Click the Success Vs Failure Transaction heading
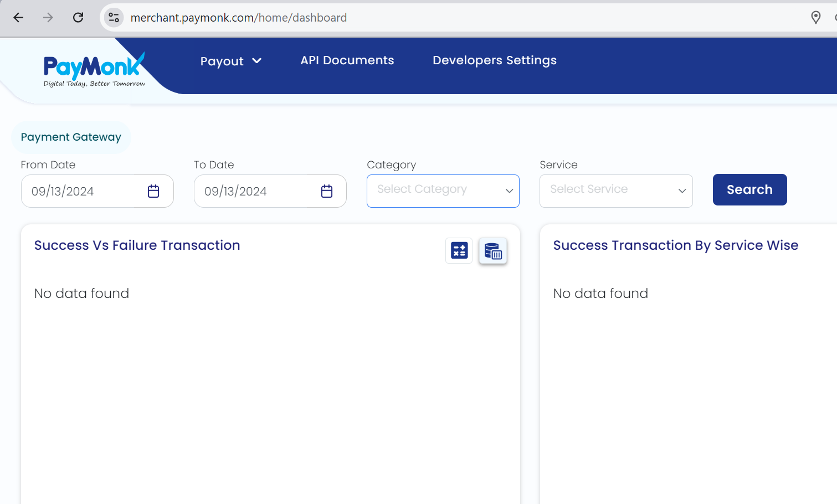This screenshot has width=837, height=504. (137, 245)
